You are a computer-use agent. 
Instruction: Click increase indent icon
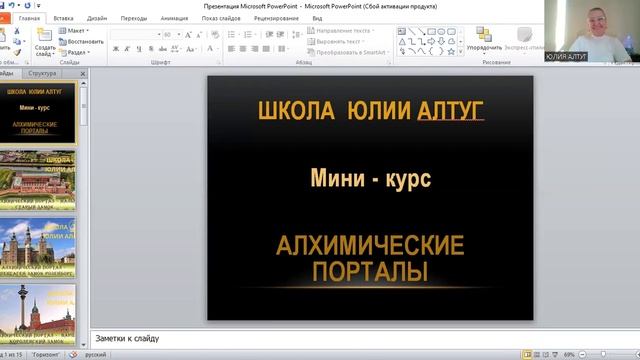(x=280, y=35)
